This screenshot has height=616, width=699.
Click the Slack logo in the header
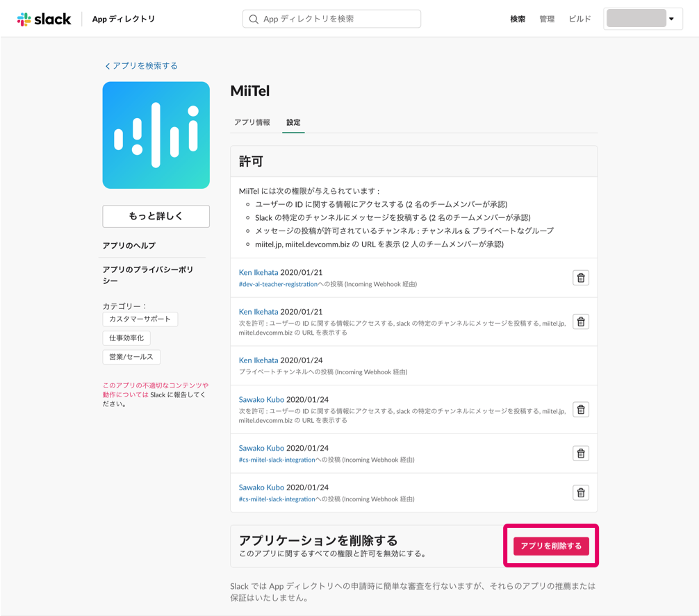[44, 19]
